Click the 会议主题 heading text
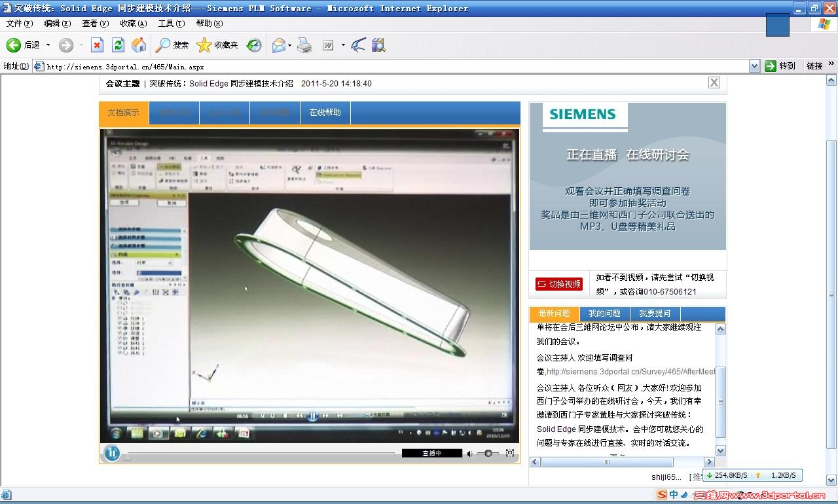Image resolution: width=838 pixels, height=504 pixels. pos(123,84)
